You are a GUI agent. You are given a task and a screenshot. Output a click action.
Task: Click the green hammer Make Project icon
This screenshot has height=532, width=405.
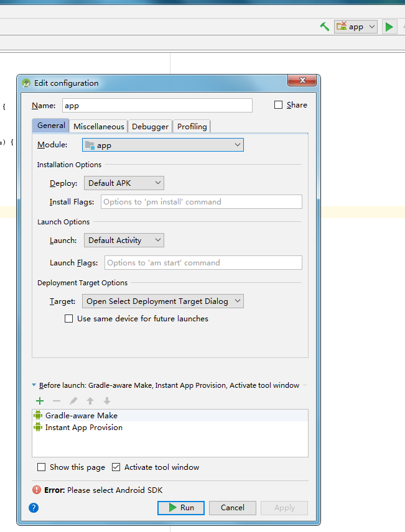click(325, 27)
